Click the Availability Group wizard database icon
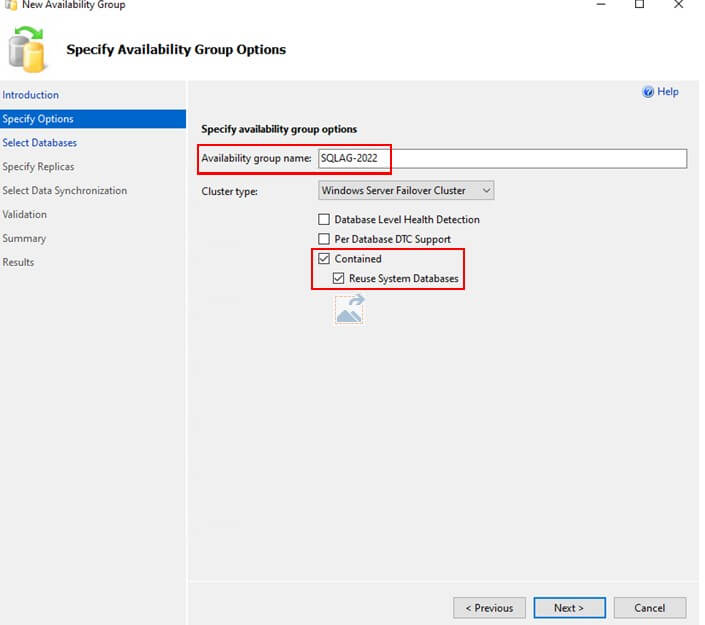 (28, 52)
